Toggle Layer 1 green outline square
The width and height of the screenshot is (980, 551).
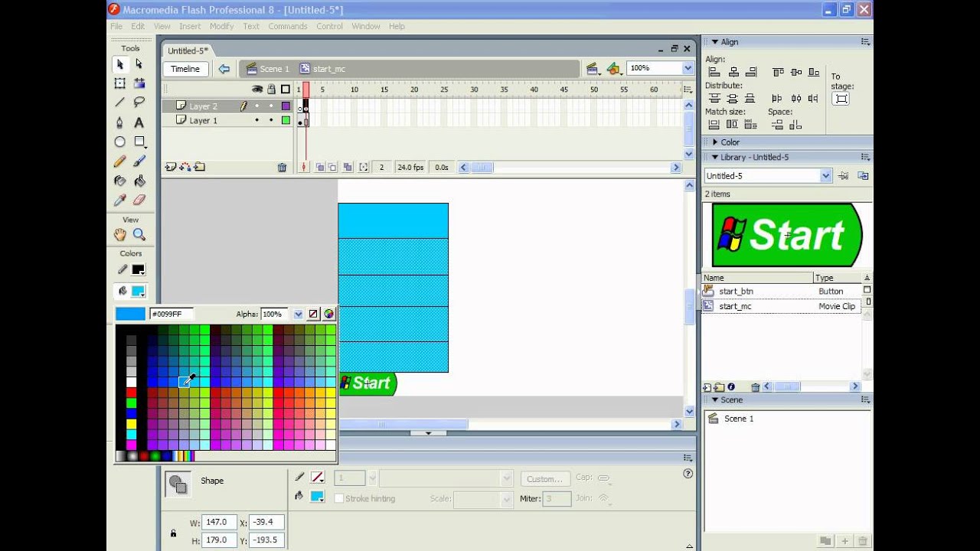click(286, 120)
